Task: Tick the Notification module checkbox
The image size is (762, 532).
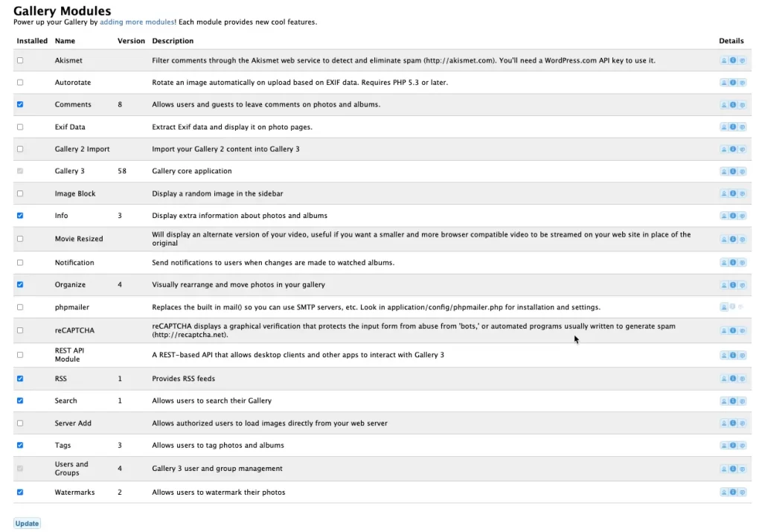Action: coord(20,263)
